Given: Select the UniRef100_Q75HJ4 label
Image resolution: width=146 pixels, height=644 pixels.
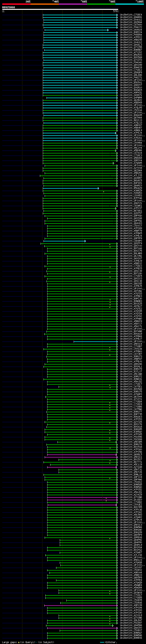Looking at the screenshot, I should (131, 520).
